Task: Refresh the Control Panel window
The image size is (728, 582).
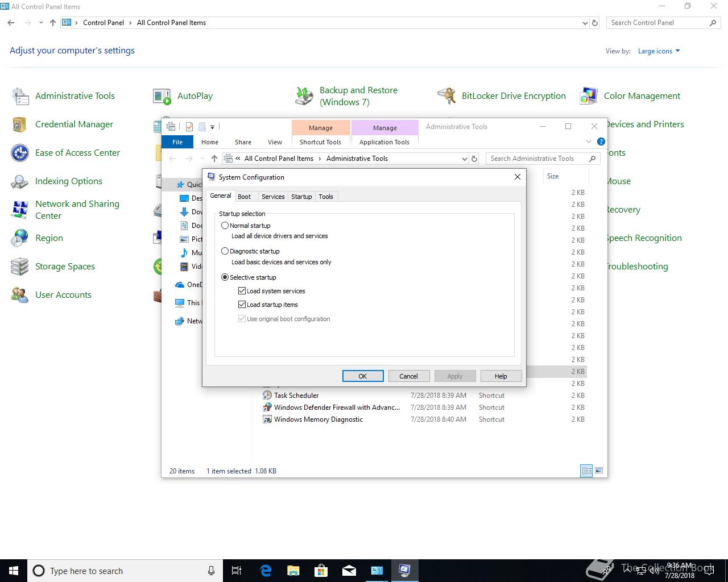Action: [x=595, y=23]
